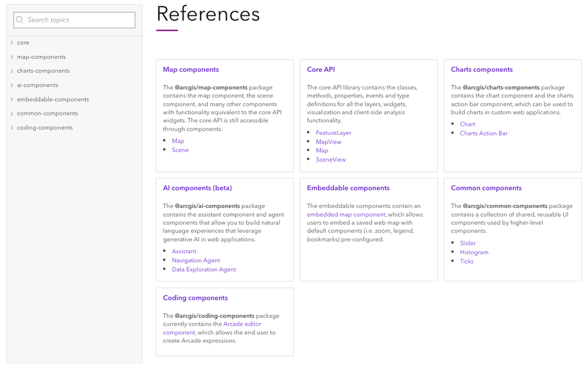Select coding-components sidebar entry
The height and width of the screenshot is (368, 588).
tap(45, 127)
